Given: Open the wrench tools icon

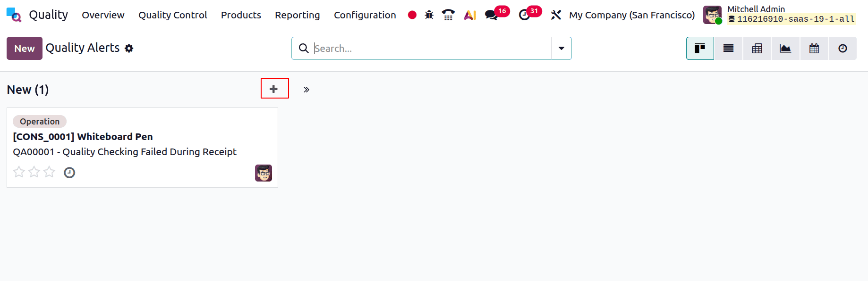Looking at the screenshot, I should [x=556, y=15].
